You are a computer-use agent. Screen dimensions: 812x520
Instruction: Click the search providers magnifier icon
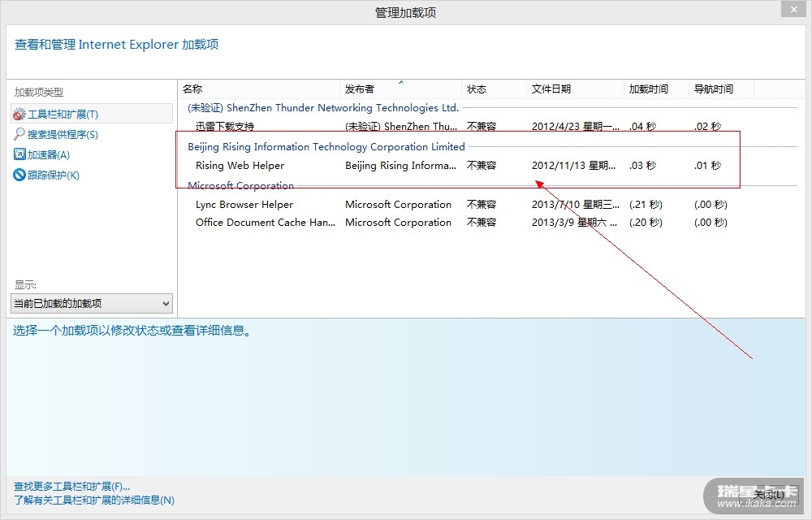tap(19, 134)
